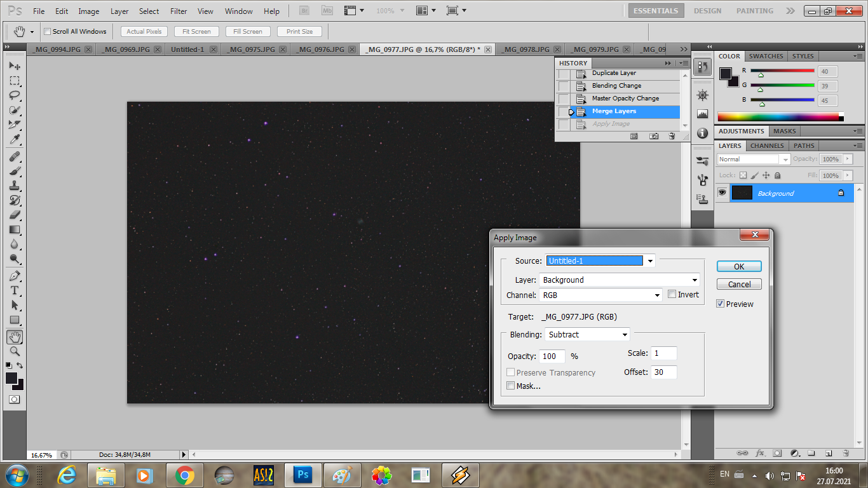Hide the Background layer eye icon
Image resolution: width=868 pixels, height=488 pixels.
[722, 193]
